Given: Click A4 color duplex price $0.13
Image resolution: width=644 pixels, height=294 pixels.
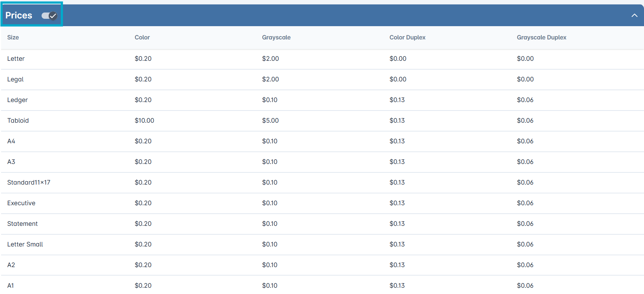Looking at the screenshot, I should click(397, 141).
